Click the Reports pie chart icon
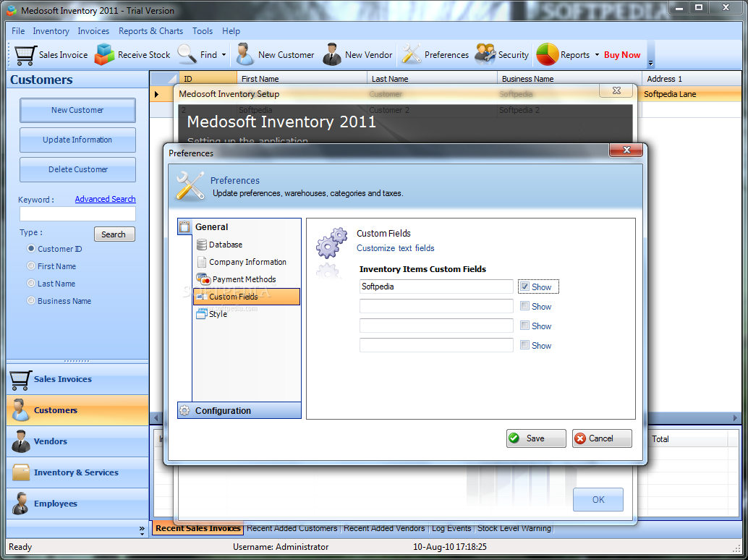748x560 pixels. (547, 54)
